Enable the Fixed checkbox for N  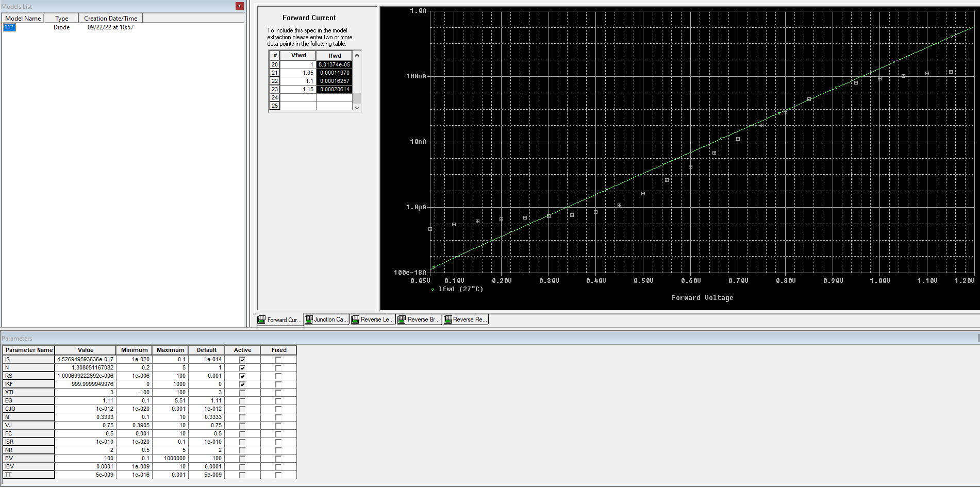point(278,368)
